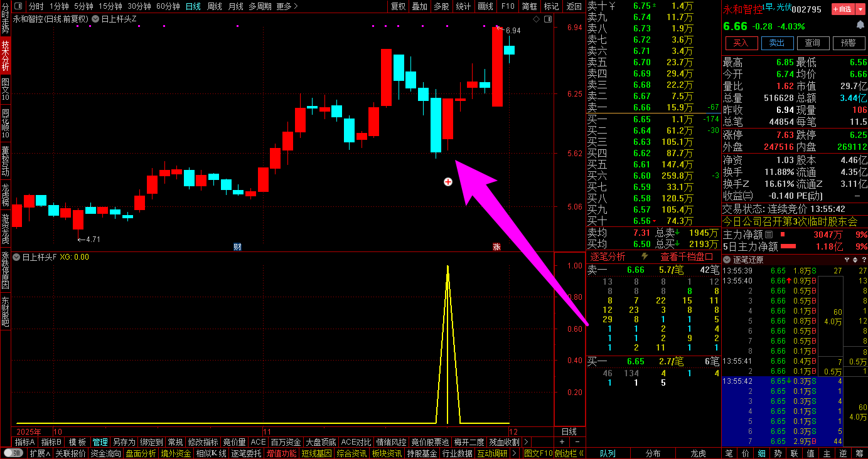The height and width of the screenshot is (459, 868).
Task: Select the 月线 monthly period
Action: click(x=235, y=6)
